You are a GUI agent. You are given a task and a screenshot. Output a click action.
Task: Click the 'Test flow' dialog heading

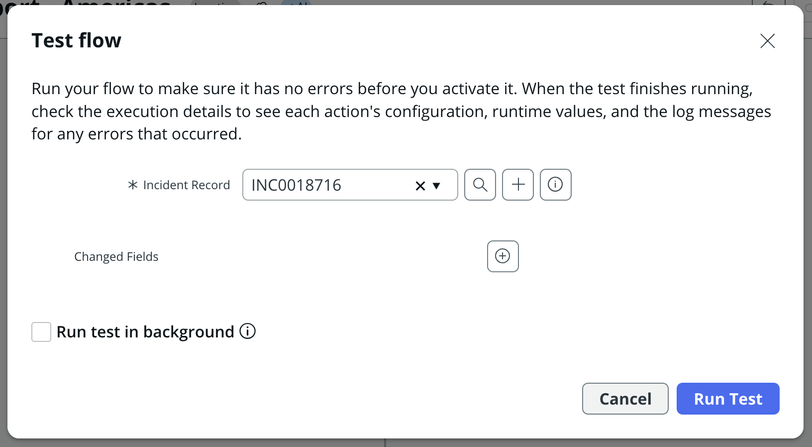pos(76,41)
